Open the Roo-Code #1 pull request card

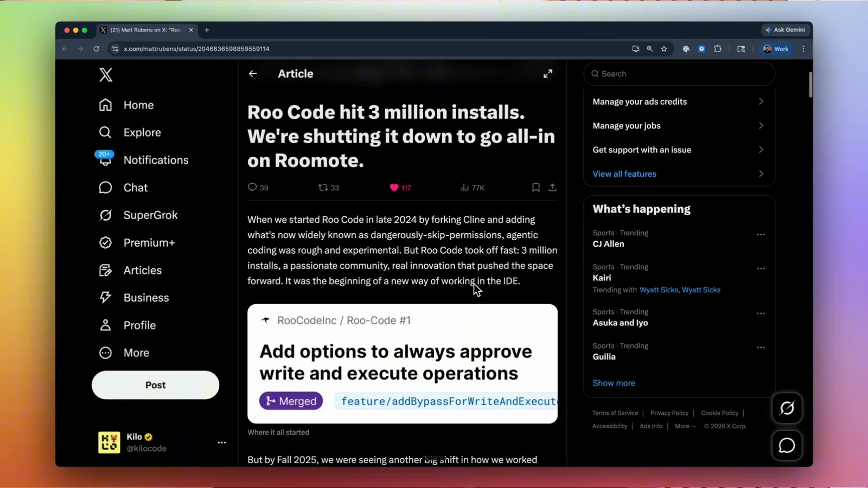click(403, 363)
